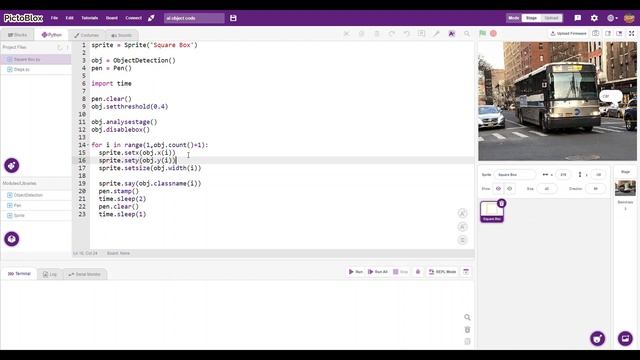Click the terminal lock icon
The height and width of the screenshot is (360, 640).
click(418, 272)
